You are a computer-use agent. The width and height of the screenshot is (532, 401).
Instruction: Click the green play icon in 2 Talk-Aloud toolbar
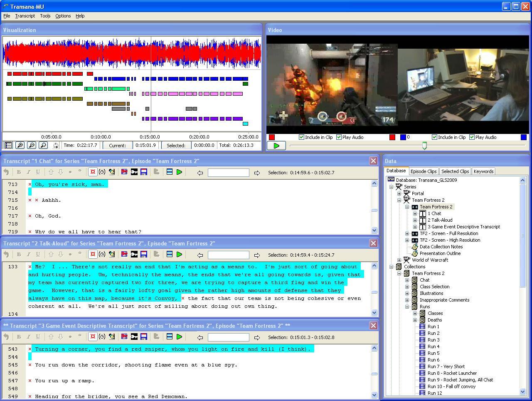coord(179,254)
